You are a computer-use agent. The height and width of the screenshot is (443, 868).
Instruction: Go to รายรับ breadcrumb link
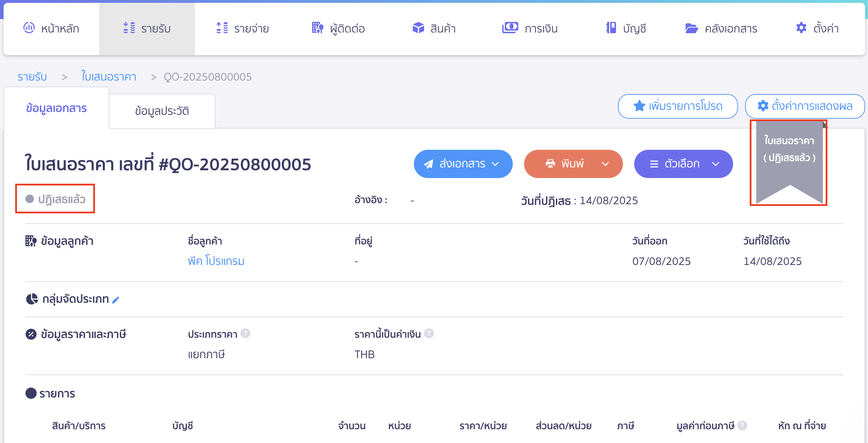click(32, 77)
